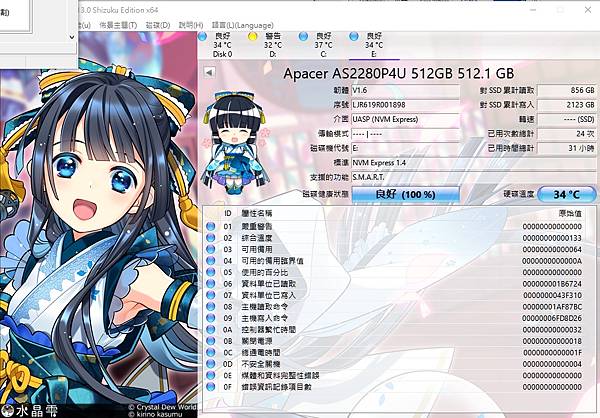Click the supported features field S.M.A.R.T.
The height and width of the screenshot is (418, 600).
(x=474, y=178)
